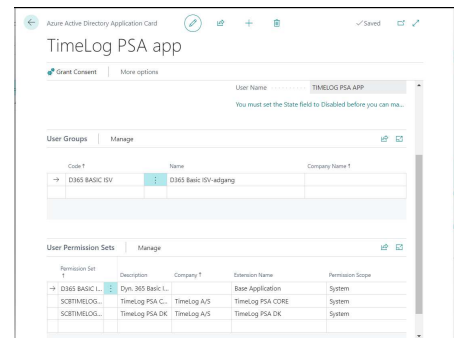Click the State field Disabled notice link
This screenshot has width=464, height=364.
[x=320, y=105]
